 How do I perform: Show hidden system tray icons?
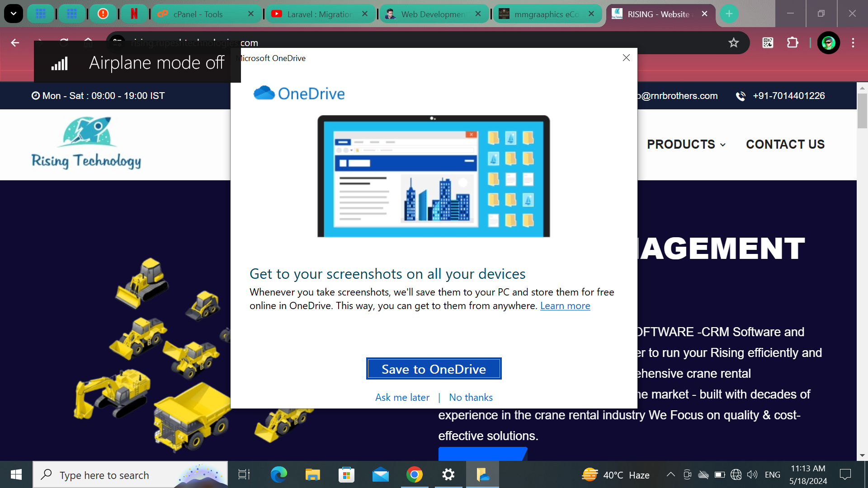(671, 474)
